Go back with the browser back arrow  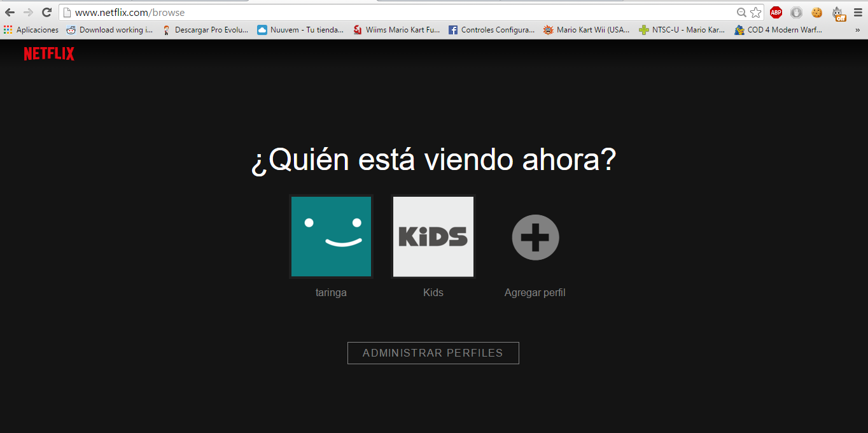point(10,12)
